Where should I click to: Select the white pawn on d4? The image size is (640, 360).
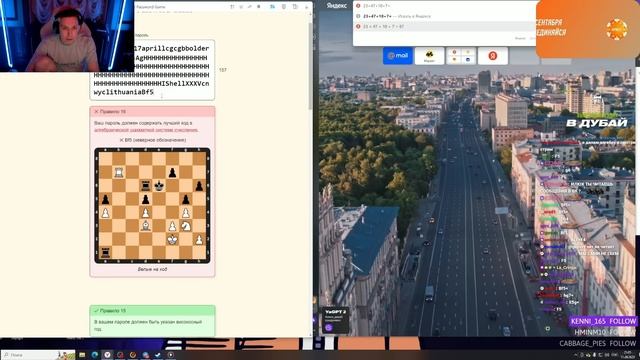point(146,213)
